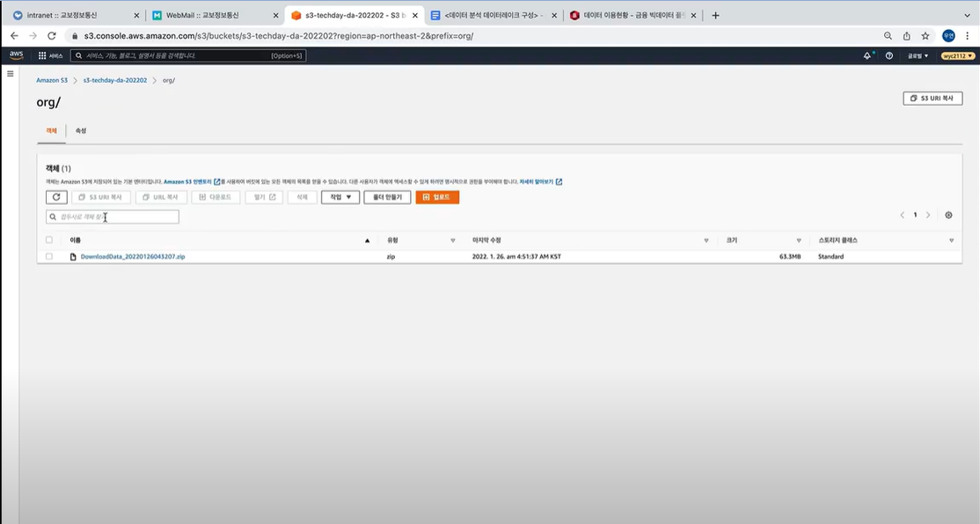The width and height of the screenshot is (980, 524).
Task: Click the S3 URI 복사 button
Action: (932, 98)
